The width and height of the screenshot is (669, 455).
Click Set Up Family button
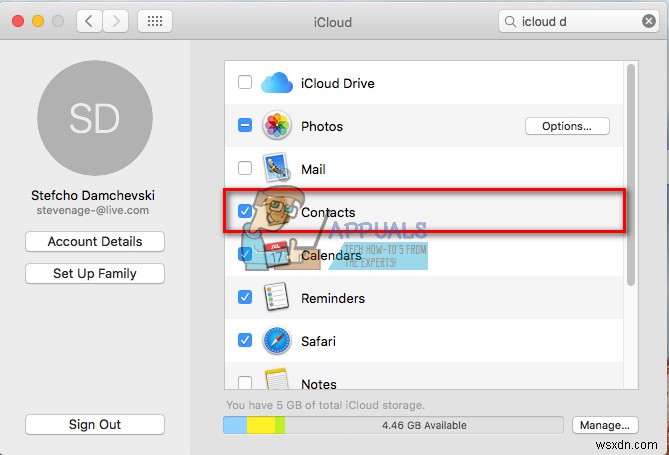95,274
